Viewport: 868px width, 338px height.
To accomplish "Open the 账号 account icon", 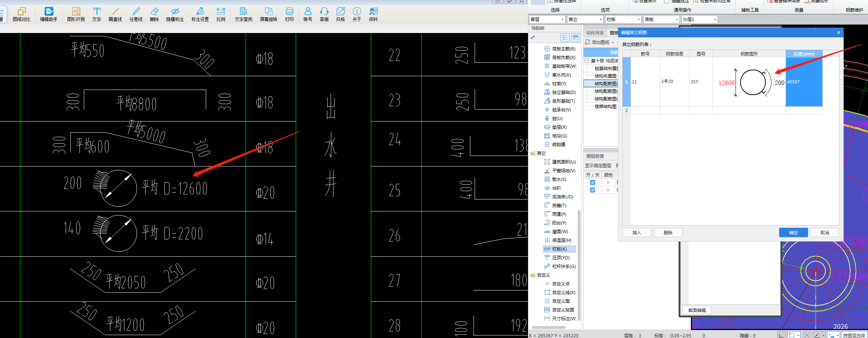I will point(308,15).
